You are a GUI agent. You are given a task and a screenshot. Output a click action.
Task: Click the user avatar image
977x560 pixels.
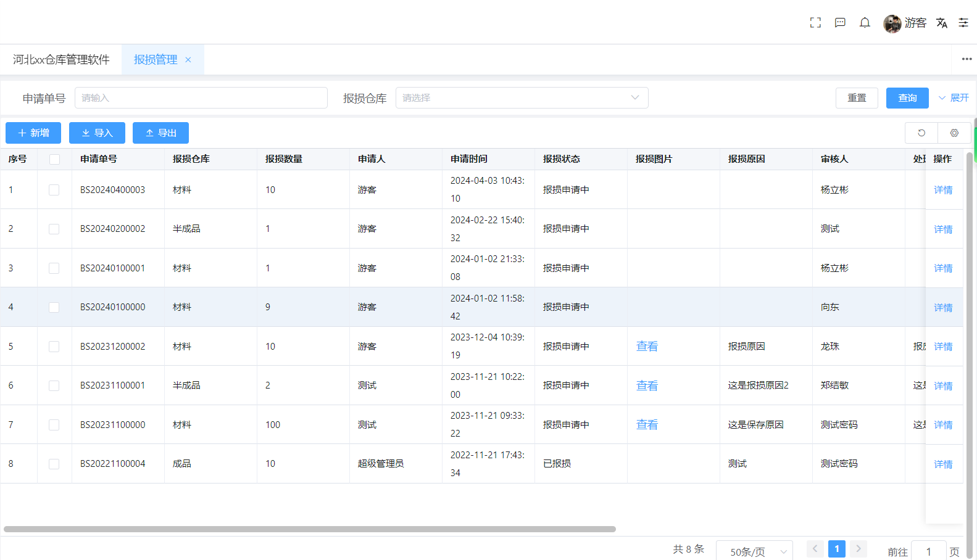(x=892, y=23)
